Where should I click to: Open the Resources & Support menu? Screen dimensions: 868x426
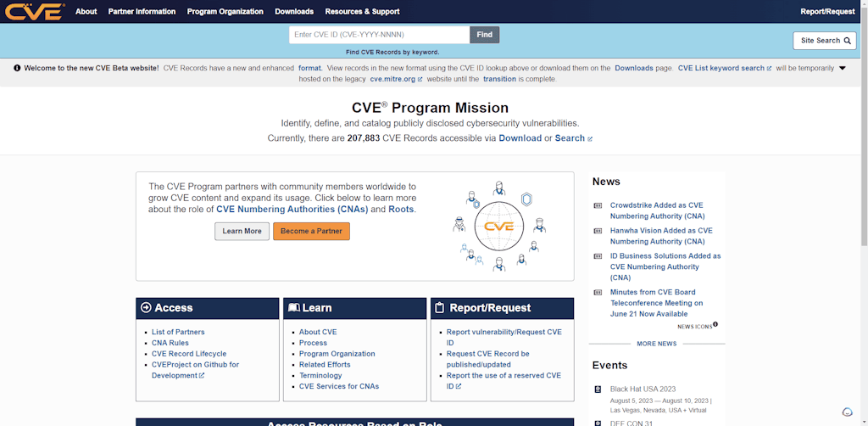coord(362,12)
